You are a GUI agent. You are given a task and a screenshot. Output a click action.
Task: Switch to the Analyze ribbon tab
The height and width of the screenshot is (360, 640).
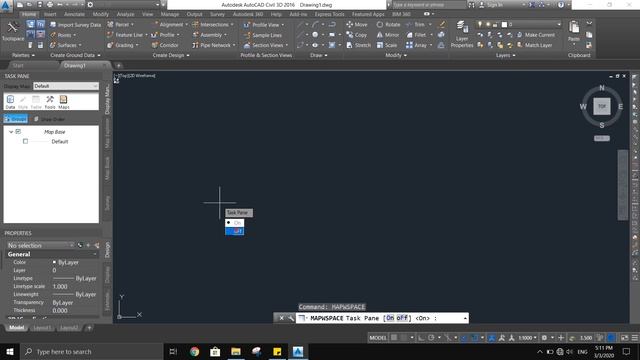tap(125, 14)
